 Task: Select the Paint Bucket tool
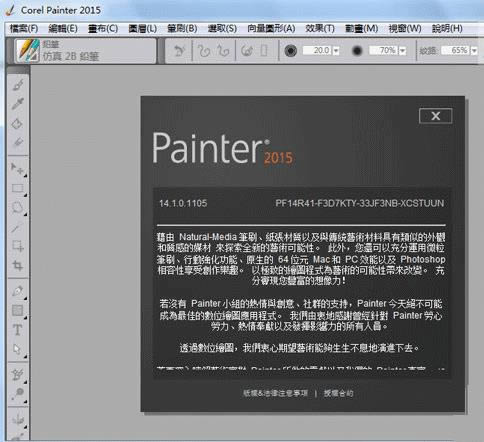(x=17, y=123)
